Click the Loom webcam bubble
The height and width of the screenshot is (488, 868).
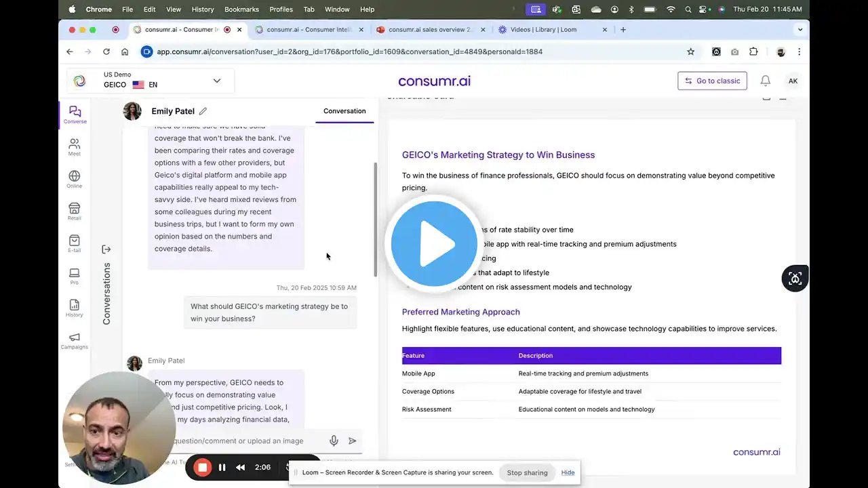pyautogui.click(x=119, y=427)
